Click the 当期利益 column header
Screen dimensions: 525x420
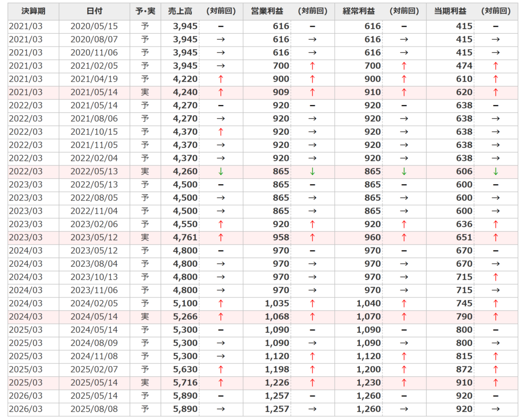coord(449,11)
